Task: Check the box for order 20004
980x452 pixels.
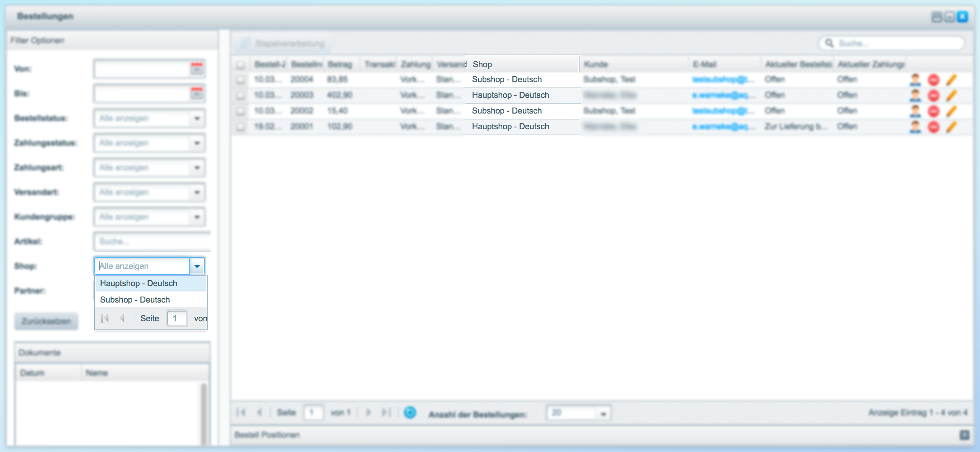Action: tap(241, 80)
